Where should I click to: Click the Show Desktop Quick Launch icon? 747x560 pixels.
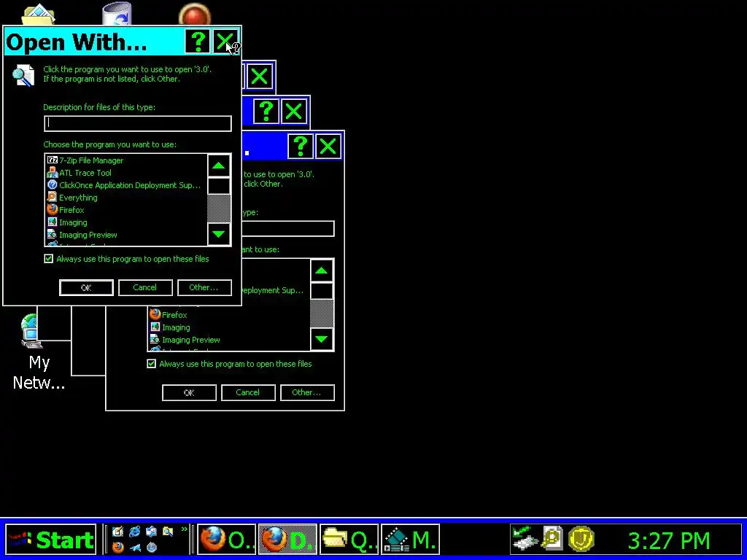(117, 531)
